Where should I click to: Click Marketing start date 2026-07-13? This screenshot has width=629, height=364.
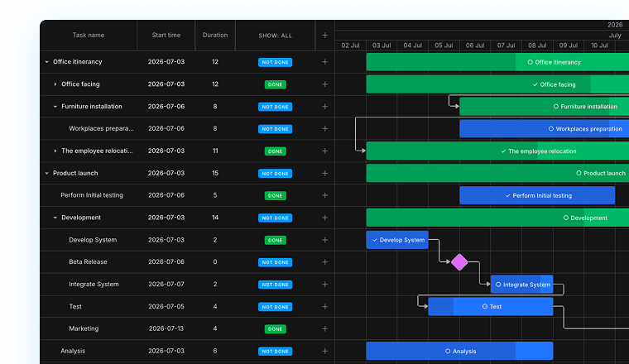[x=166, y=328]
